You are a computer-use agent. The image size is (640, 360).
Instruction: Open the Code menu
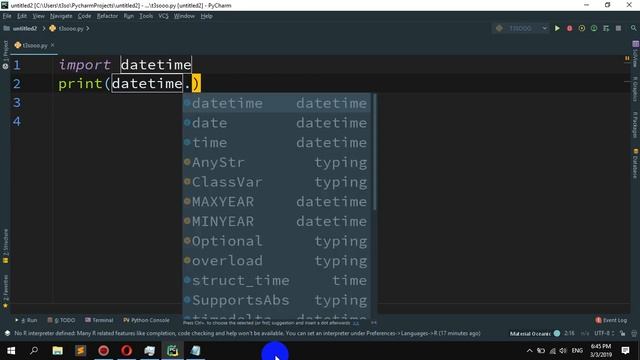tap(84, 16)
